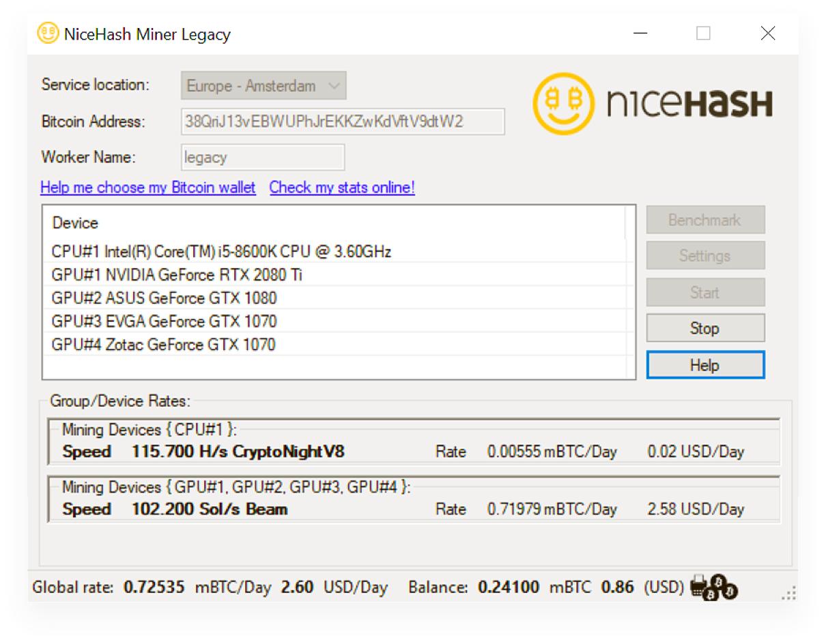Minimize the NiceHash Miner Legacy window

point(640,33)
